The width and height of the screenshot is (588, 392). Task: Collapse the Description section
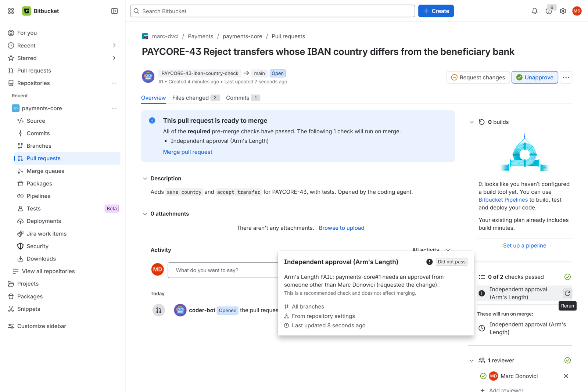pos(145,179)
